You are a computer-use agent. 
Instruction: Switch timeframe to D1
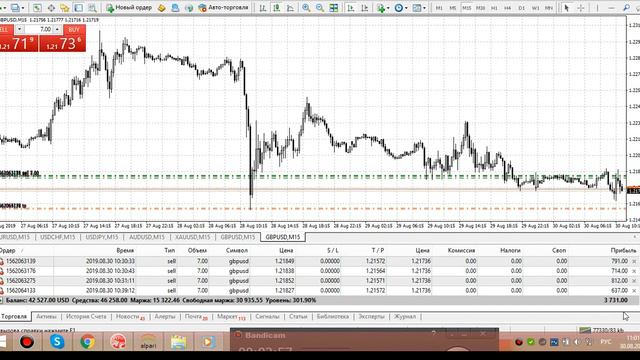coord(521,8)
